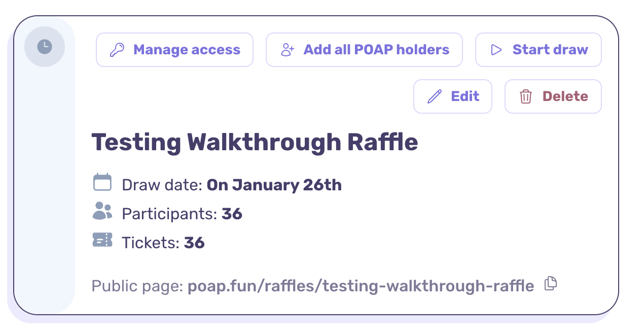The image size is (644, 334).
Task: Add all POAP holders to the raffle
Action: point(364,49)
